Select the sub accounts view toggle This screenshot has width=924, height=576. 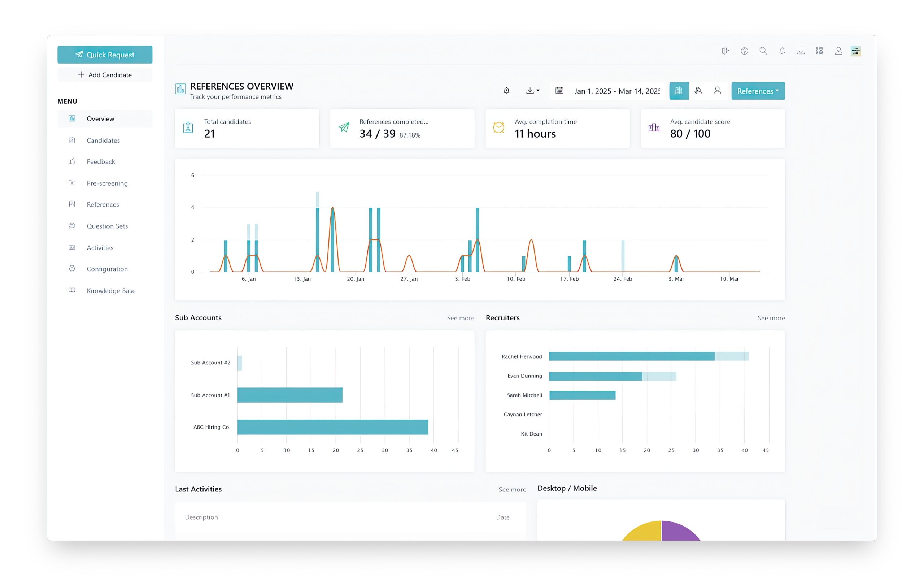coord(698,91)
